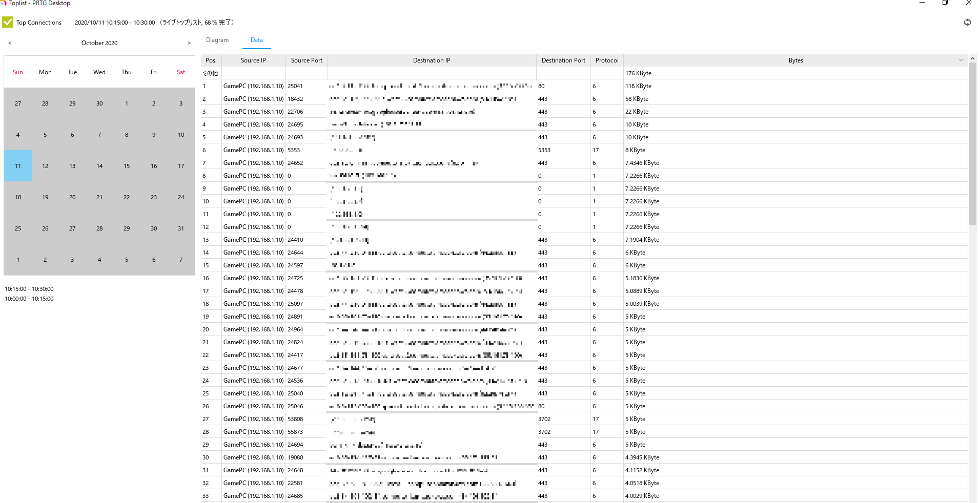The height and width of the screenshot is (503, 980).
Task: Select October 9 in the calendar
Action: tap(154, 135)
